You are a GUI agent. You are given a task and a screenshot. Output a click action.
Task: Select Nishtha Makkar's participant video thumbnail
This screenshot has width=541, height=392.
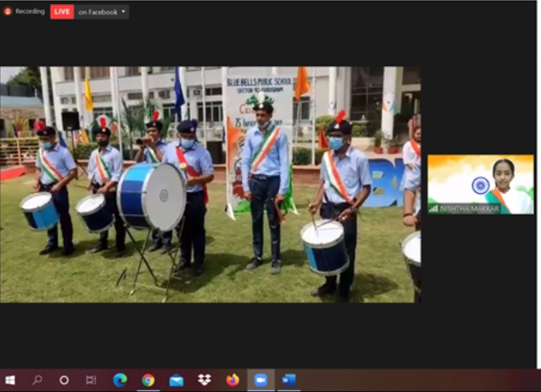480,184
